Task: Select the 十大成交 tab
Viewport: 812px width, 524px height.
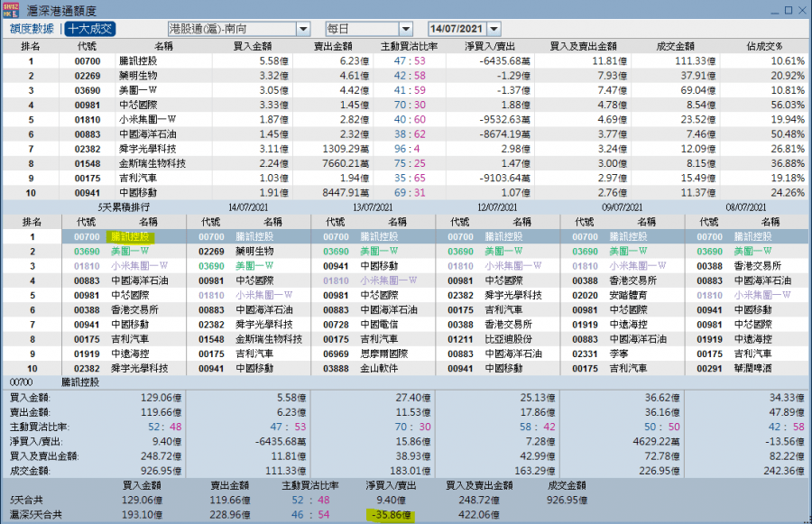Action: pos(90,29)
